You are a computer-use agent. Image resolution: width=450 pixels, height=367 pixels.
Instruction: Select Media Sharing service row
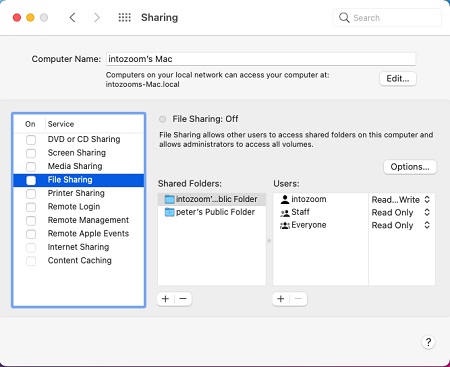[79, 166]
